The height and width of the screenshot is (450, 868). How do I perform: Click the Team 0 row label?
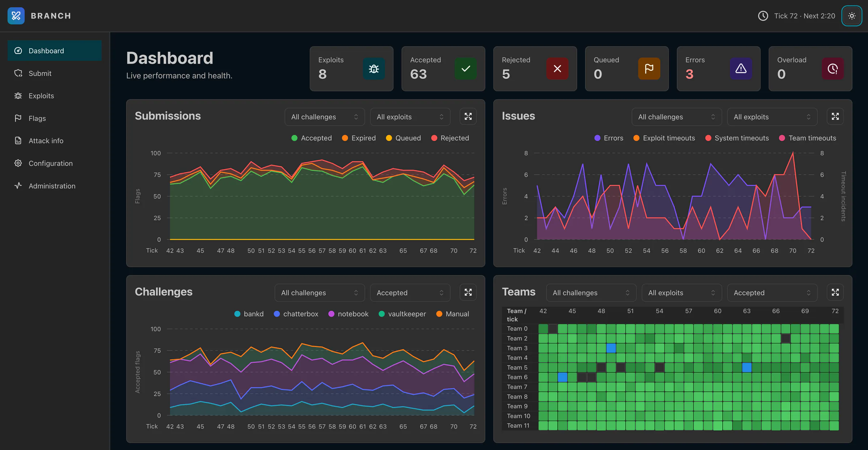coord(517,329)
